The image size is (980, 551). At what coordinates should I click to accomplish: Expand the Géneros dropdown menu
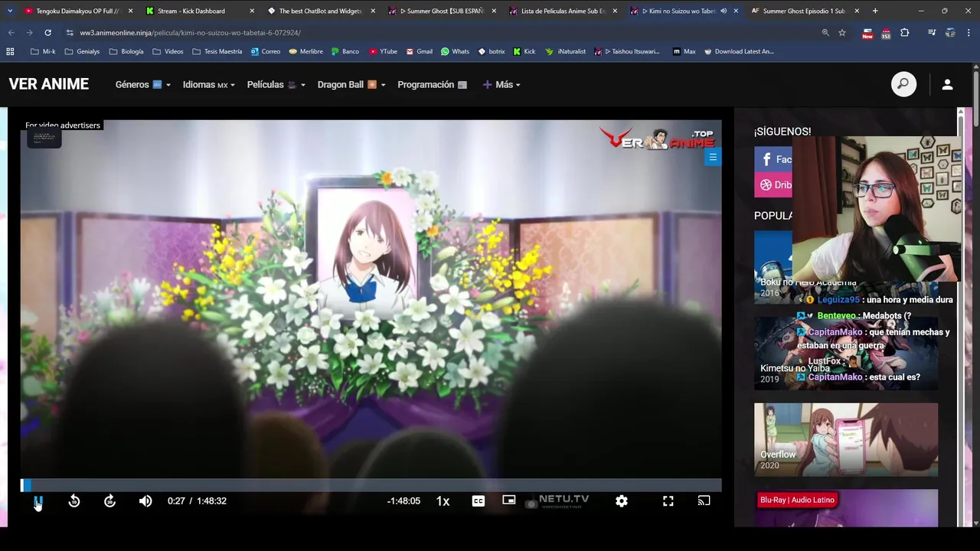pyautogui.click(x=142, y=84)
